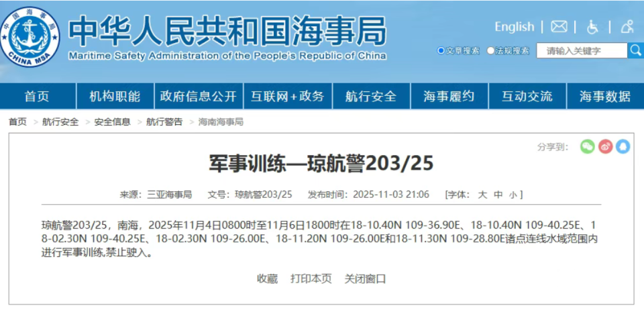Click the document number 文号：琼航警203/25
The width and height of the screenshot is (644, 310).
click(x=250, y=195)
